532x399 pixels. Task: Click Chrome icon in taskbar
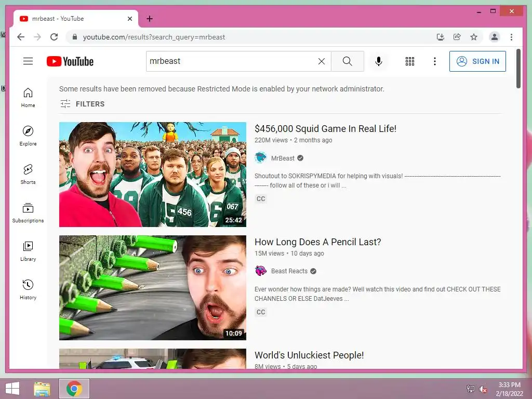point(74,389)
